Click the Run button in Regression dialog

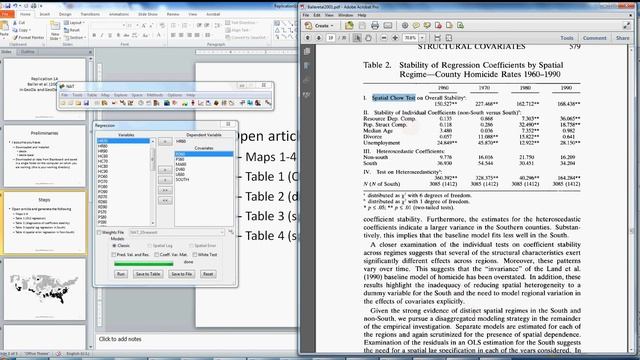121,274
